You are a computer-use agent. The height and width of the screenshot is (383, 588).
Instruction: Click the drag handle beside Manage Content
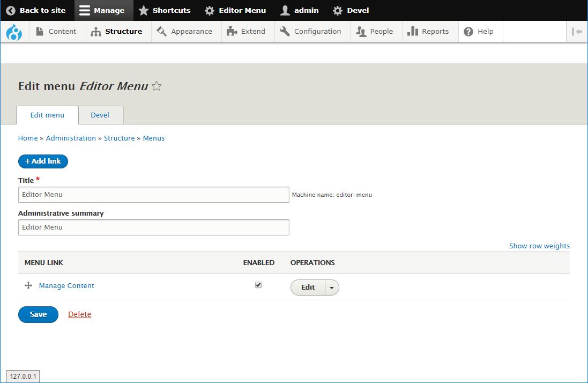coord(28,285)
